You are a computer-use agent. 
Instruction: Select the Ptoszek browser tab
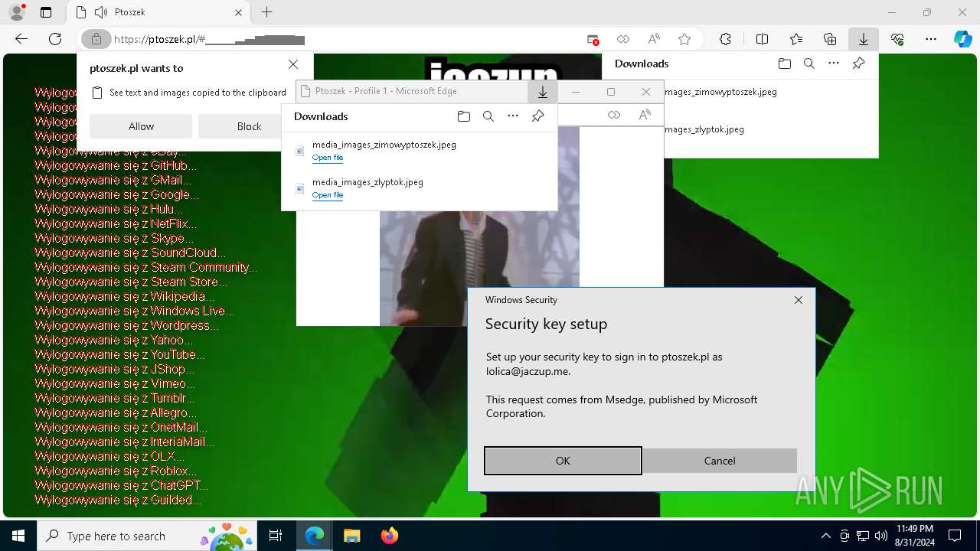click(x=158, y=12)
